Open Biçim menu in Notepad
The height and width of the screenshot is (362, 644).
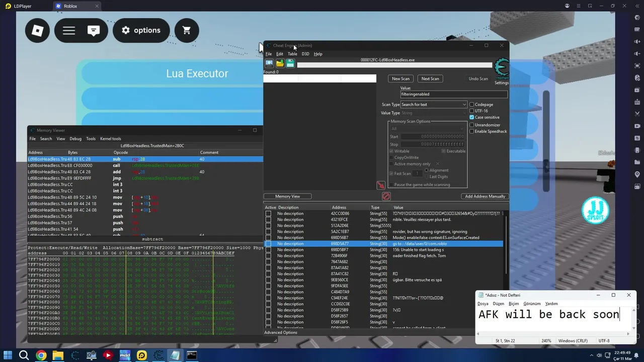[514, 304]
